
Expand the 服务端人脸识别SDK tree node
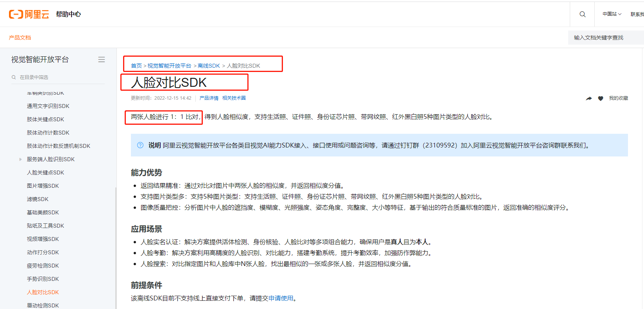tap(20, 159)
